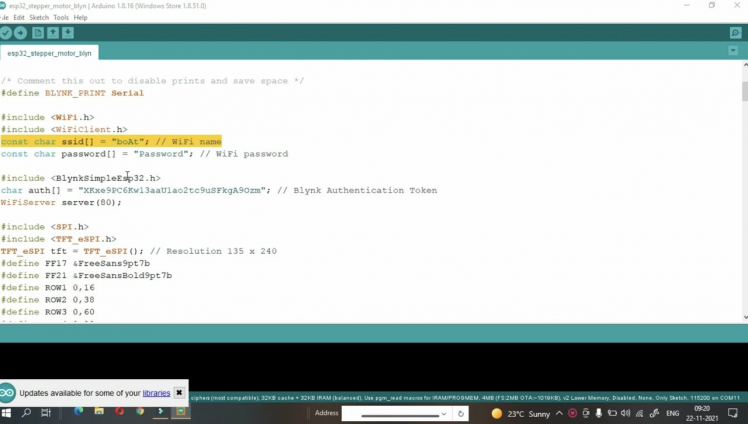
Task: Click the Open sketch up-arrow icon
Action: coord(53,33)
